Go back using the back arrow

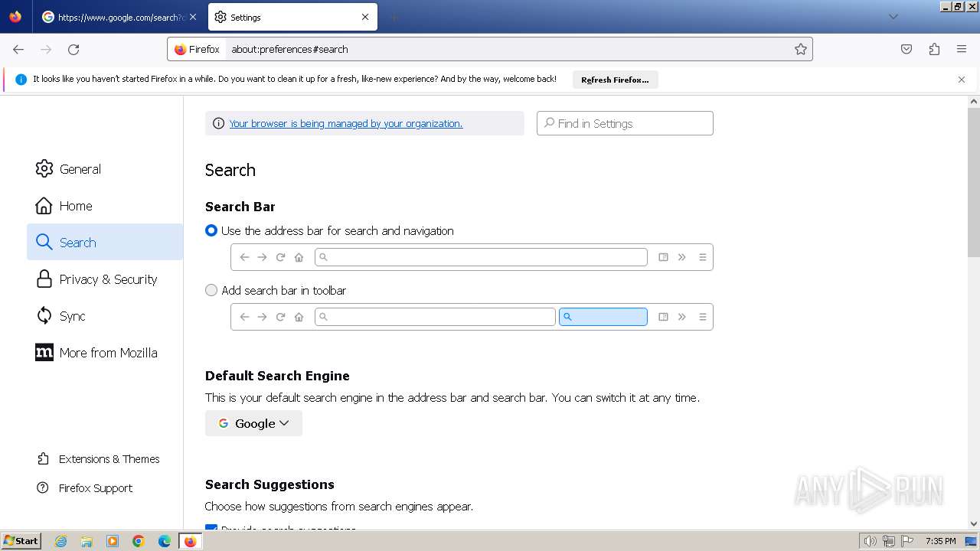pos(18,49)
